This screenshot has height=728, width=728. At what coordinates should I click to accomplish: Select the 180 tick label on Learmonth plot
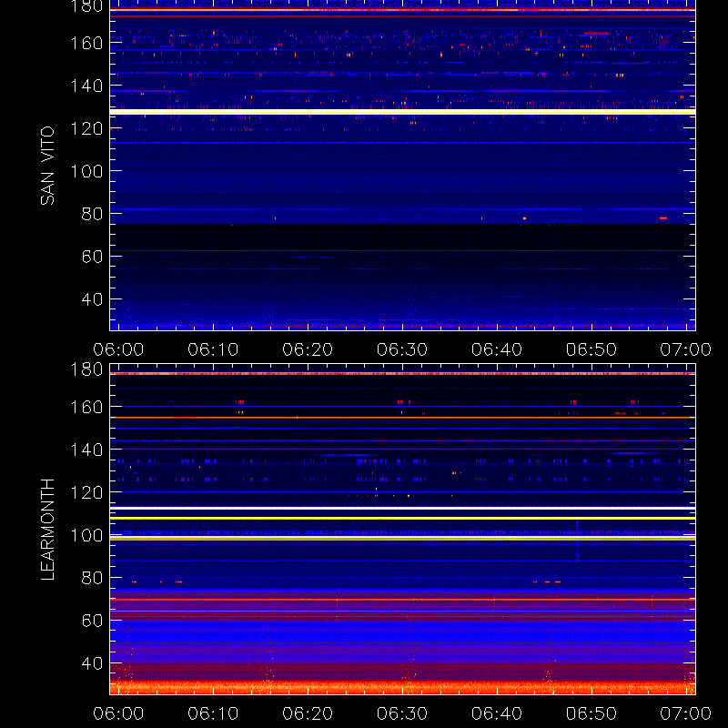point(86,369)
